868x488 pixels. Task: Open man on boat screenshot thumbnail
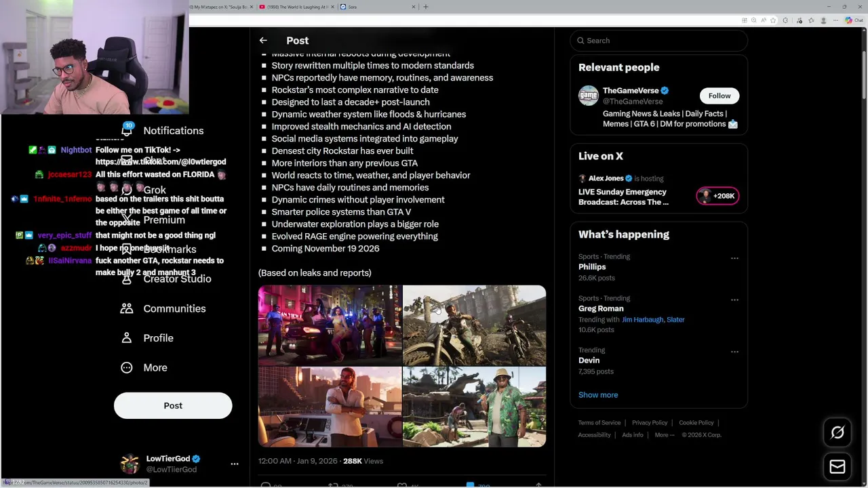pyautogui.click(x=330, y=407)
